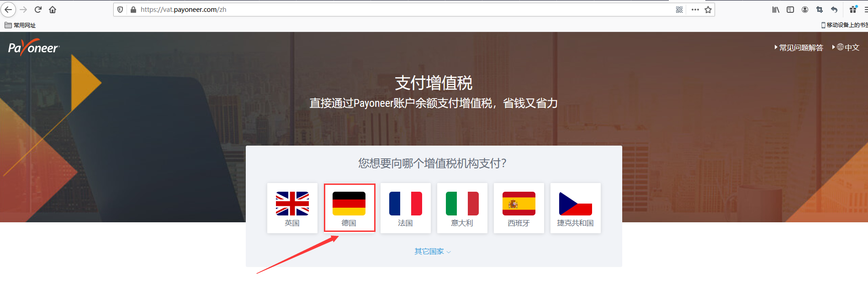Expand the 其它国家 other countries list
This screenshot has height=283, width=868.
433,252
